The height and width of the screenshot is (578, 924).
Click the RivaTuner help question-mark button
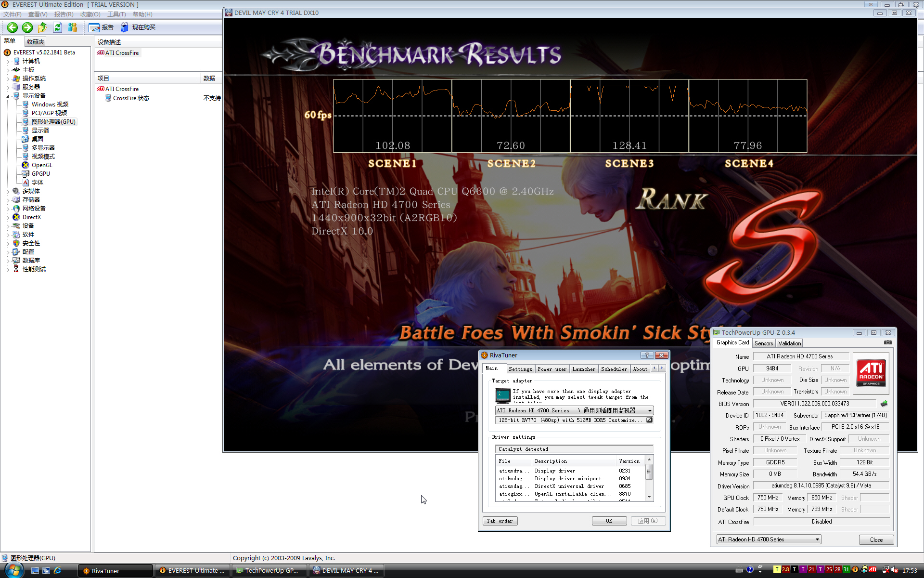pos(647,355)
